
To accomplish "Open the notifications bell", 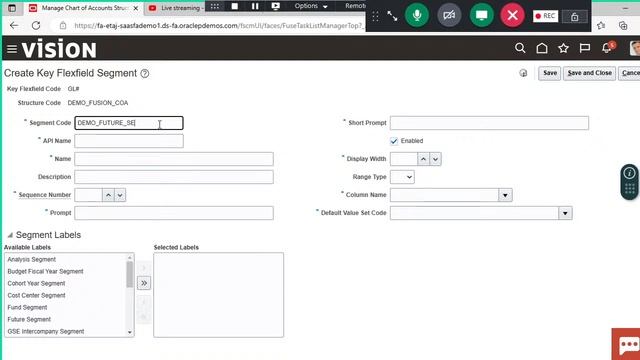I will pos(607,48).
